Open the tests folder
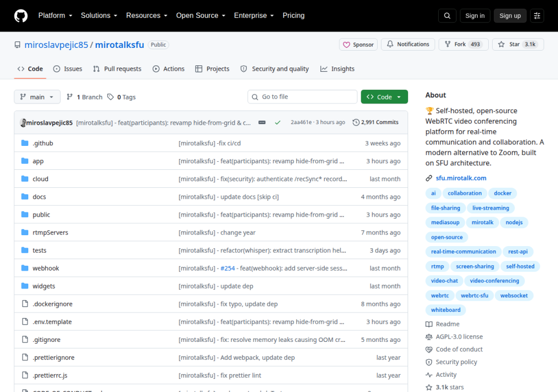 pos(39,250)
